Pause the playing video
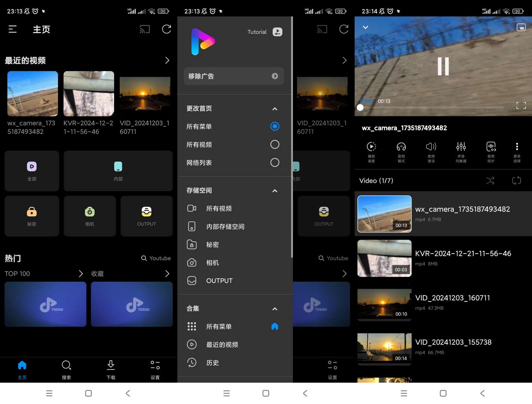 pos(443,66)
